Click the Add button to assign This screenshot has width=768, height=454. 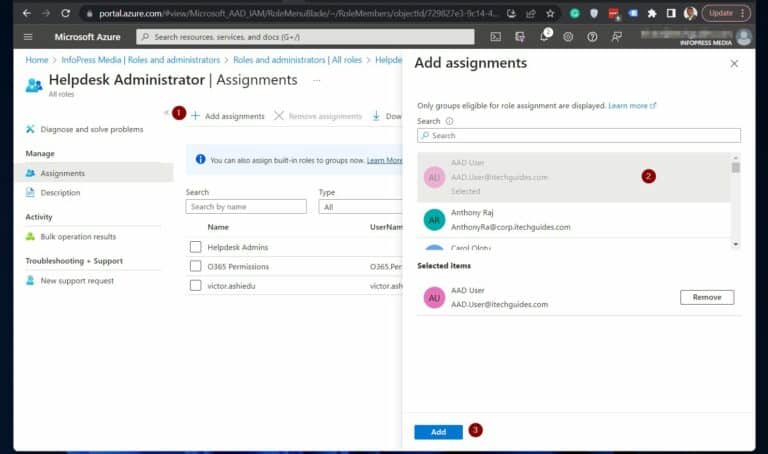(x=438, y=432)
